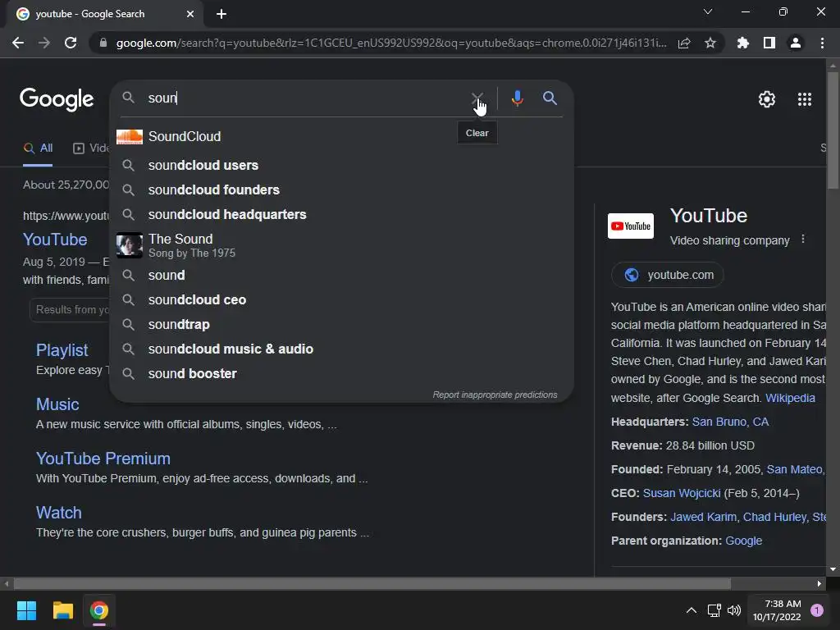Show hidden tray icons chevron

[692, 610]
